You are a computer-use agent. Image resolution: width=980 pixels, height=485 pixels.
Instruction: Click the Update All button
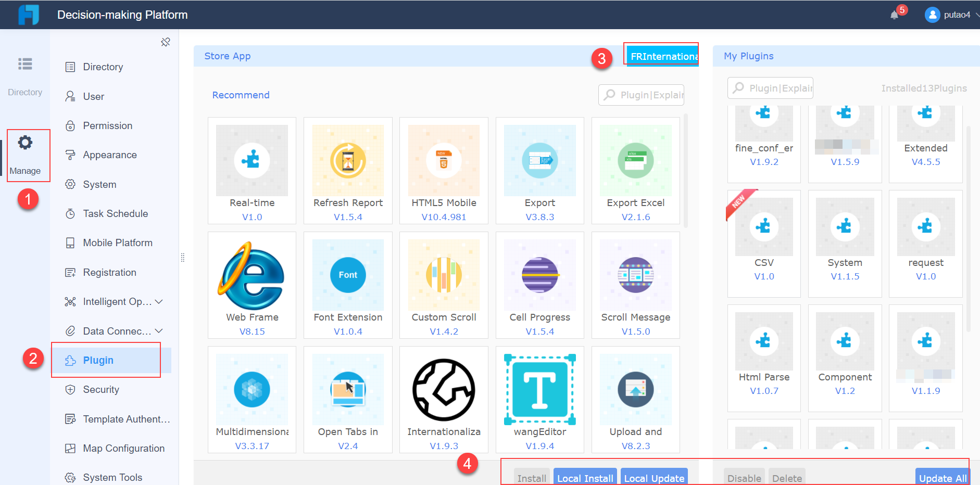pos(943,477)
